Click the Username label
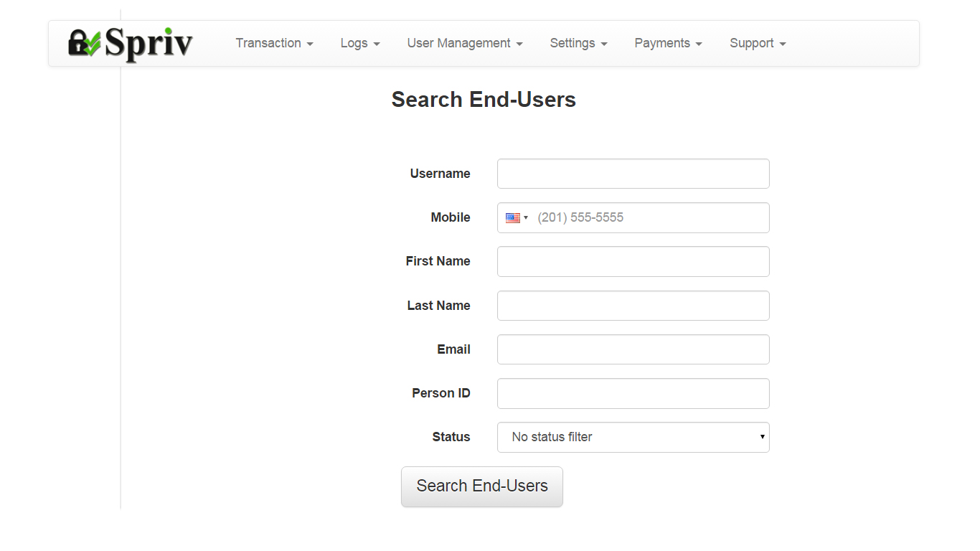This screenshot has height=551, width=980. (440, 174)
